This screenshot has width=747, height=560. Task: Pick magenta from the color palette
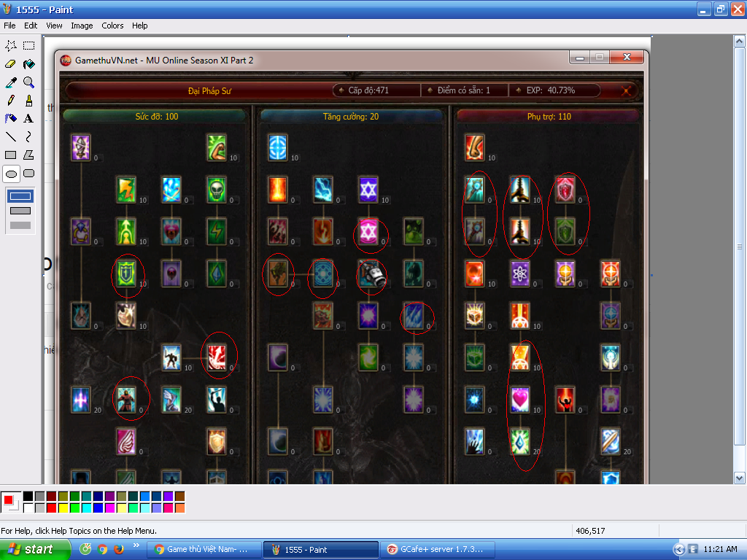click(109, 507)
